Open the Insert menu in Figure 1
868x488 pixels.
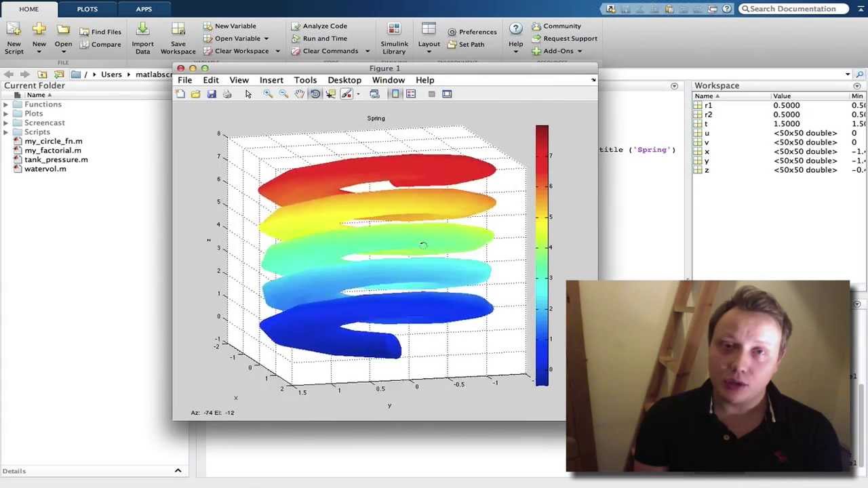coord(271,80)
